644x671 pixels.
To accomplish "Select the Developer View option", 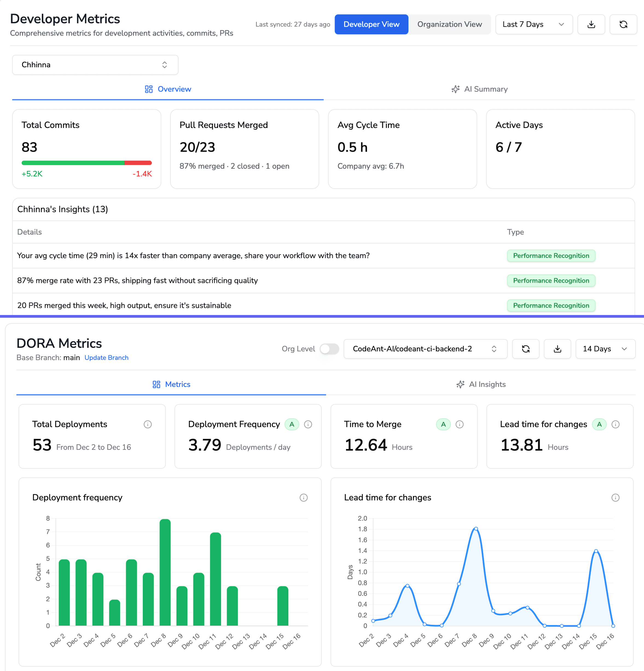I will pyautogui.click(x=371, y=24).
